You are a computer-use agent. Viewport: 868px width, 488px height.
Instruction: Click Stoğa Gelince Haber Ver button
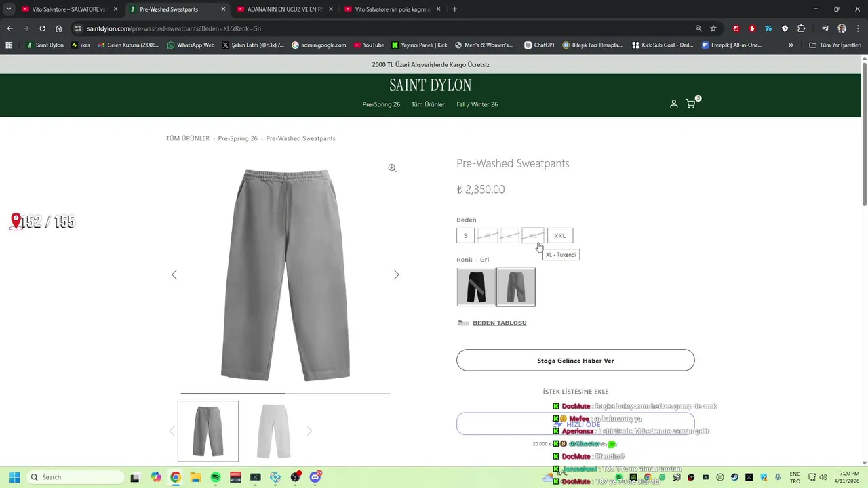[x=576, y=361]
